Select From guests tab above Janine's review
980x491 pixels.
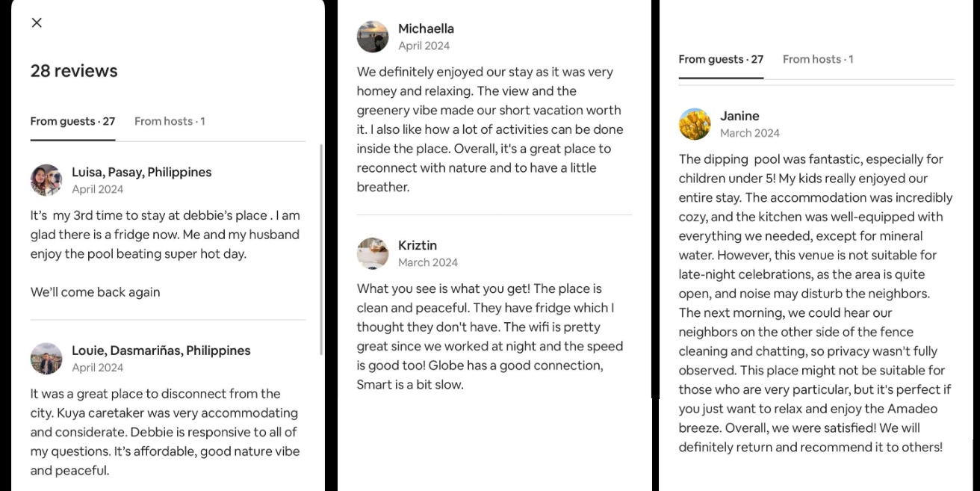[x=721, y=59]
